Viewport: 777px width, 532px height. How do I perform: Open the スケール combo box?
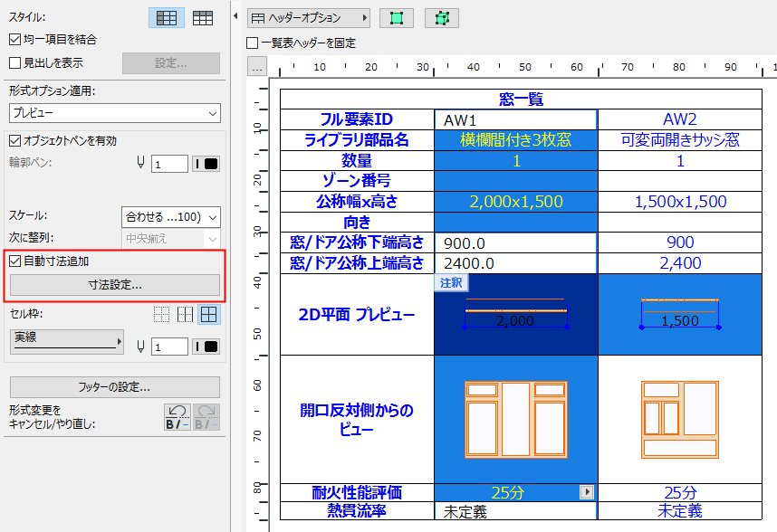[x=172, y=216]
